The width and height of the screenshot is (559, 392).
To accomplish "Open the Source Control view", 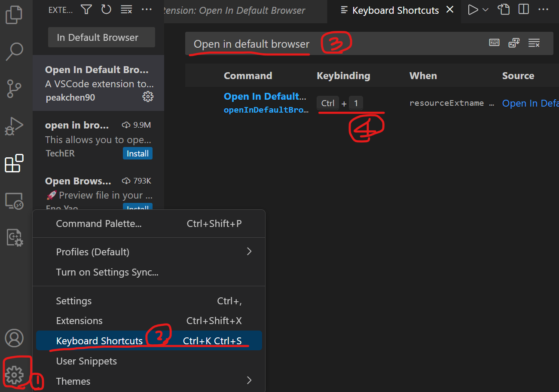I will [14, 89].
